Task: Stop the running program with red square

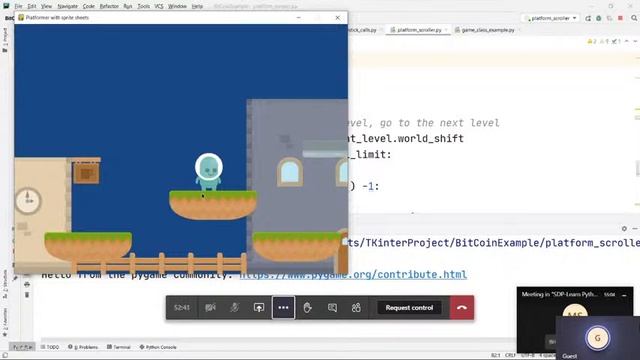Action: pos(620,18)
